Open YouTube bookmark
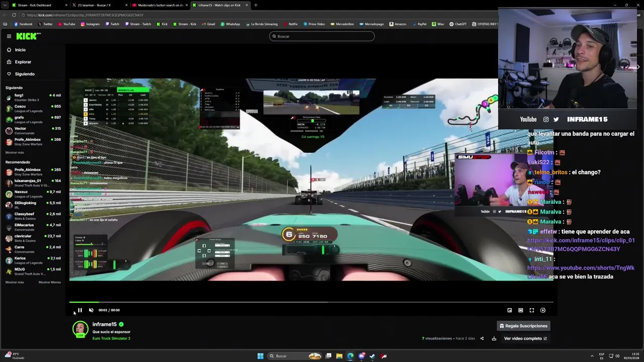This screenshot has height=362, width=644. tap(66, 24)
